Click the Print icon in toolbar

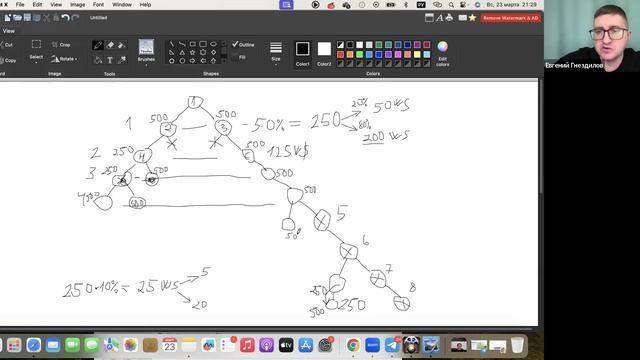tap(449, 18)
